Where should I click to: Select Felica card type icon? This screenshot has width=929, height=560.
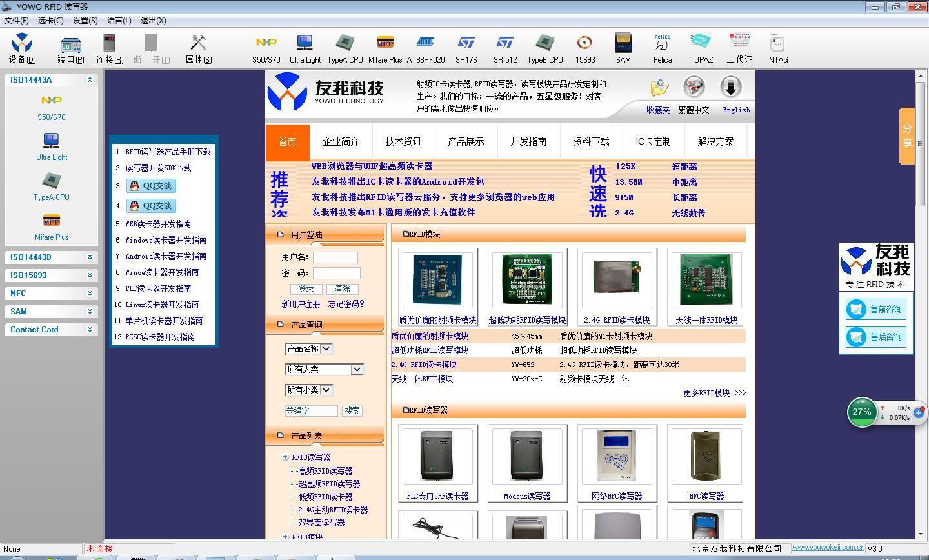(x=663, y=49)
